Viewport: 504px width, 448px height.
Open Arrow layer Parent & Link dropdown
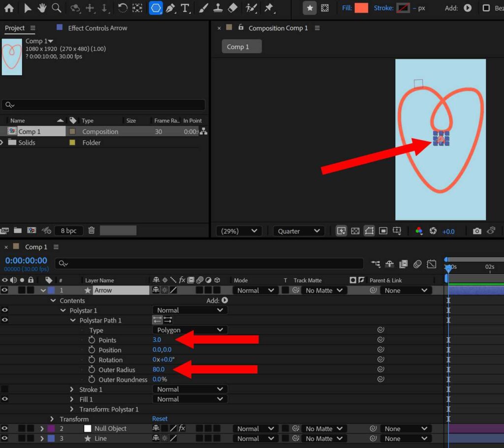click(406, 290)
